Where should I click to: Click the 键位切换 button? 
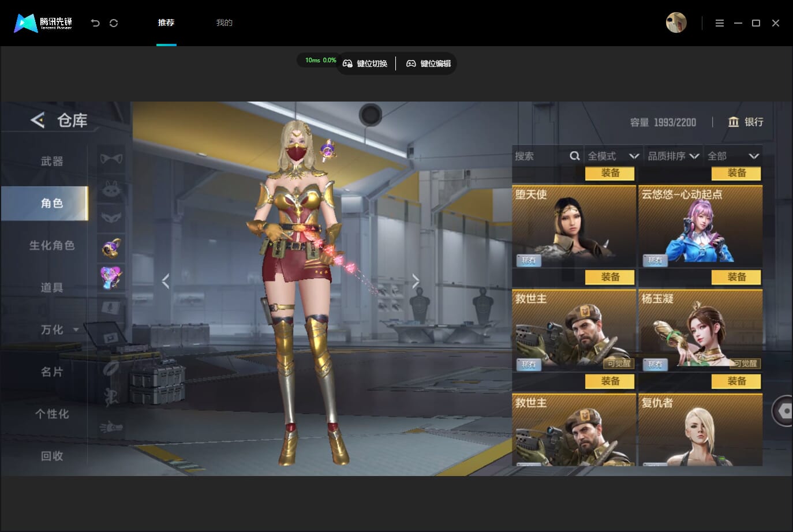(x=365, y=63)
